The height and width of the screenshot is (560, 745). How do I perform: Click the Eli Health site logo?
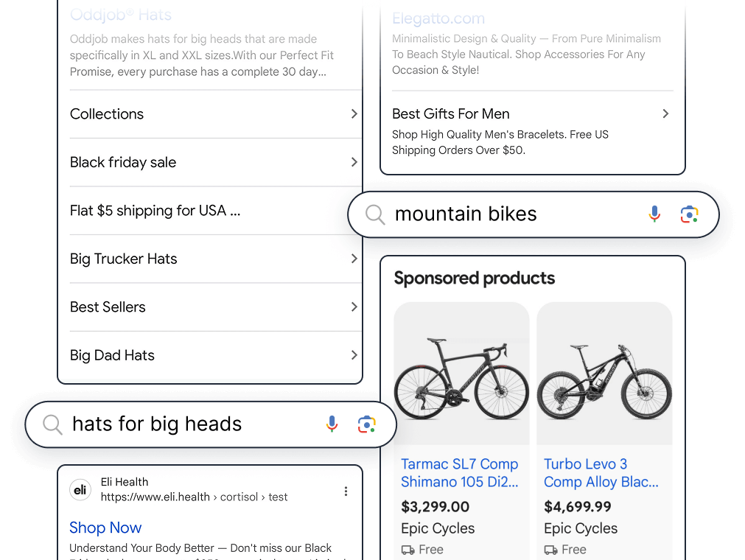pos(80,490)
